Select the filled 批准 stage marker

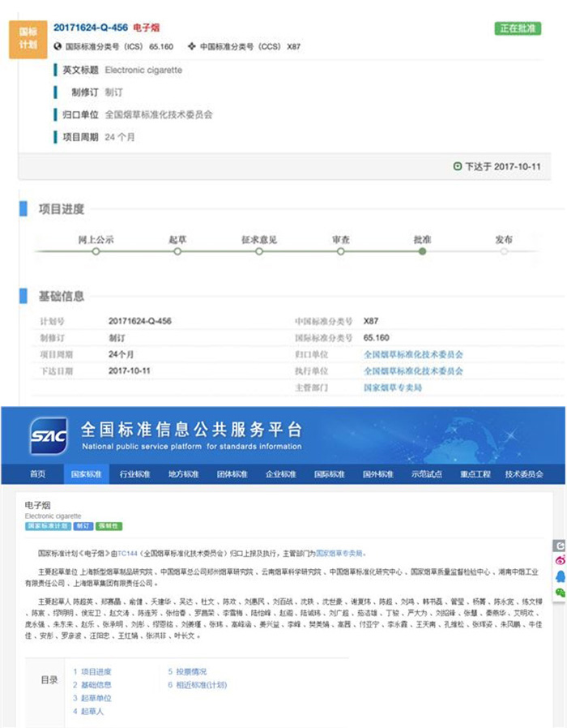[422, 251]
